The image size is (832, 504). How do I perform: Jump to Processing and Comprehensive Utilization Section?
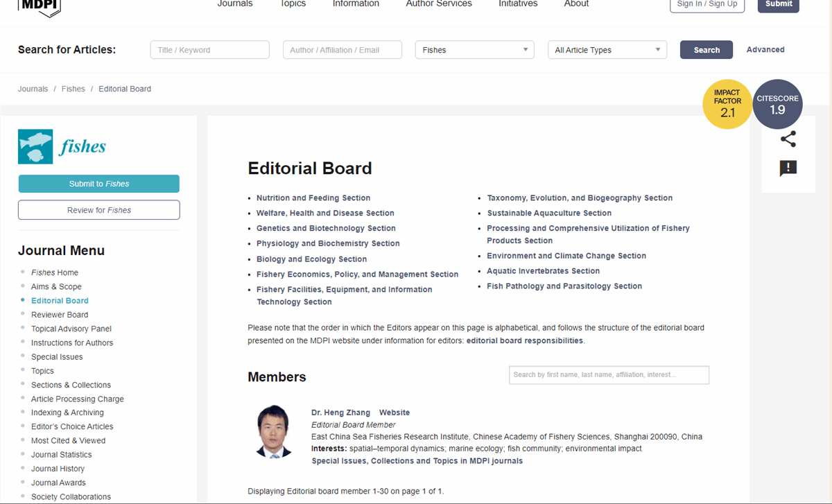coord(588,234)
